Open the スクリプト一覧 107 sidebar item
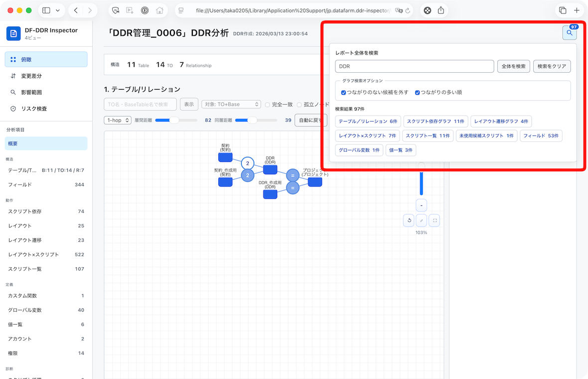 (x=46, y=269)
